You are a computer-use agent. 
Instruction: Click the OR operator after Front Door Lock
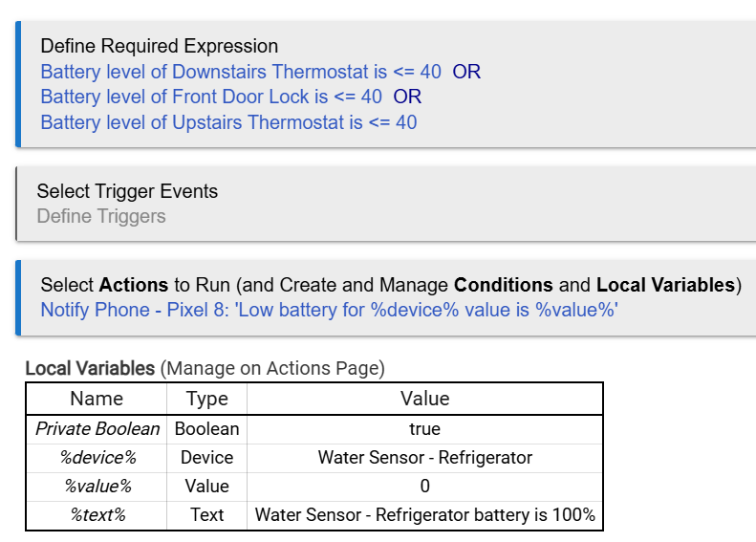pyautogui.click(x=407, y=97)
